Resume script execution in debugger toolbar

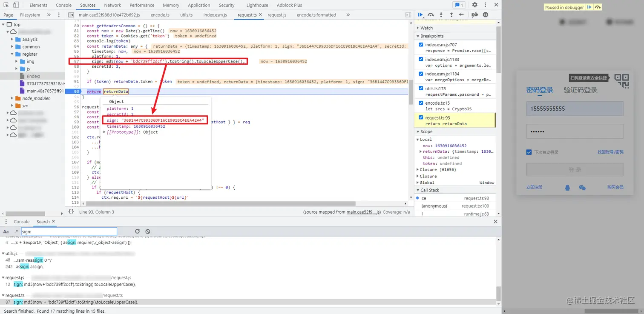pyautogui.click(x=421, y=14)
